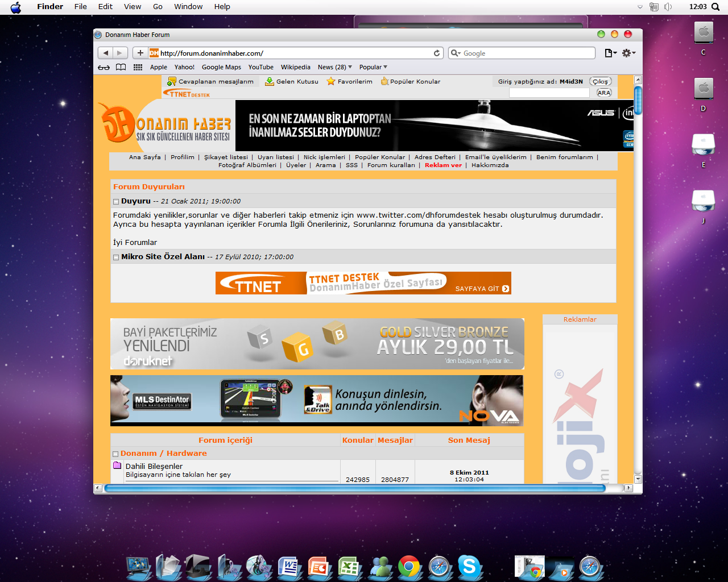This screenshot has width=728, height=582.
Task: Open the Google search magnifier dropdown
Action: (456, 53)
